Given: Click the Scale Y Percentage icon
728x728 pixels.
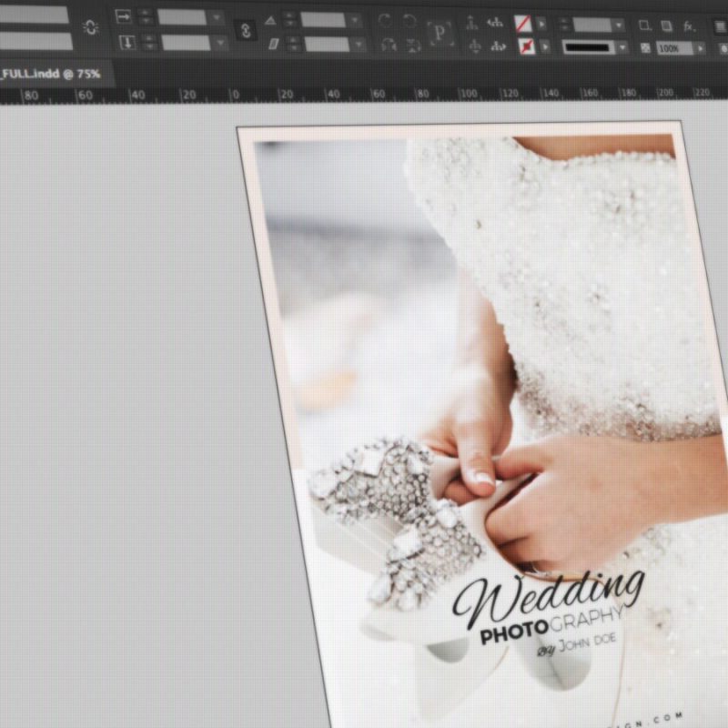Looking at the screenshot, I should coord(126,43).
